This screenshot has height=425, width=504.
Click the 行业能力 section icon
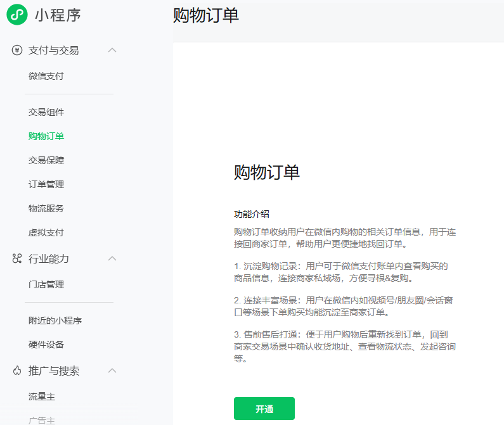click(x=17, y=258)
